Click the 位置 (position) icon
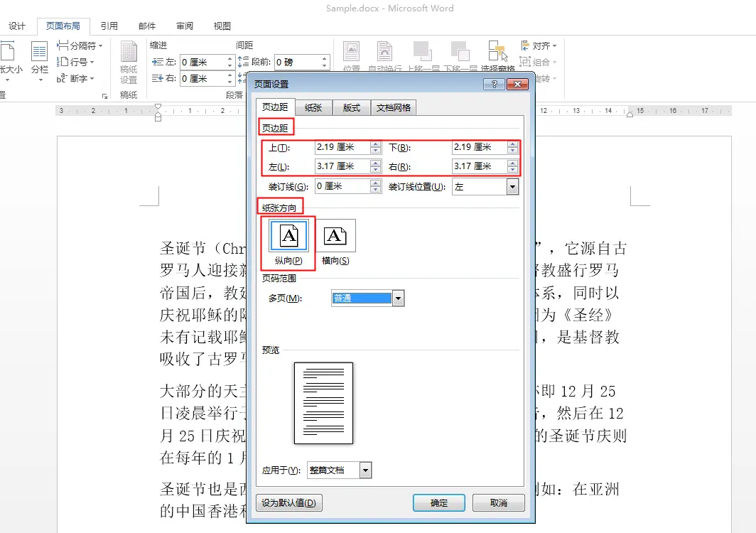 click(352, 53)
